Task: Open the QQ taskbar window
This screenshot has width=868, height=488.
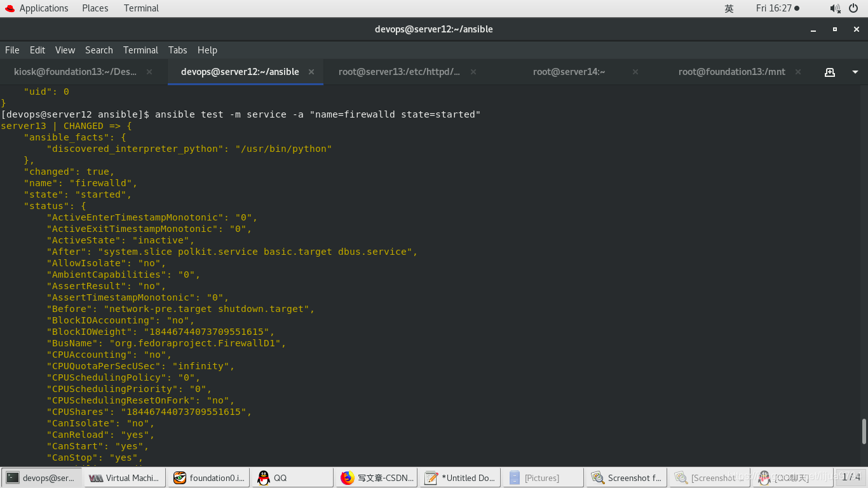Action: point(293,478)
